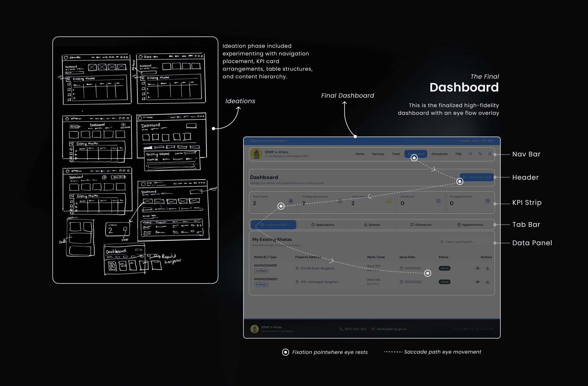This screenshot has width=588, height=386.
Task: Download KHATA2024001 using the download icon
Action: click(x=488, y=268)
